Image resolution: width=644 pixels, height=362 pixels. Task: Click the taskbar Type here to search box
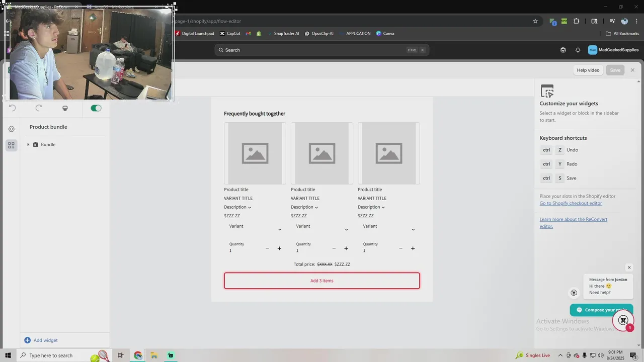[x=64, y=355]
